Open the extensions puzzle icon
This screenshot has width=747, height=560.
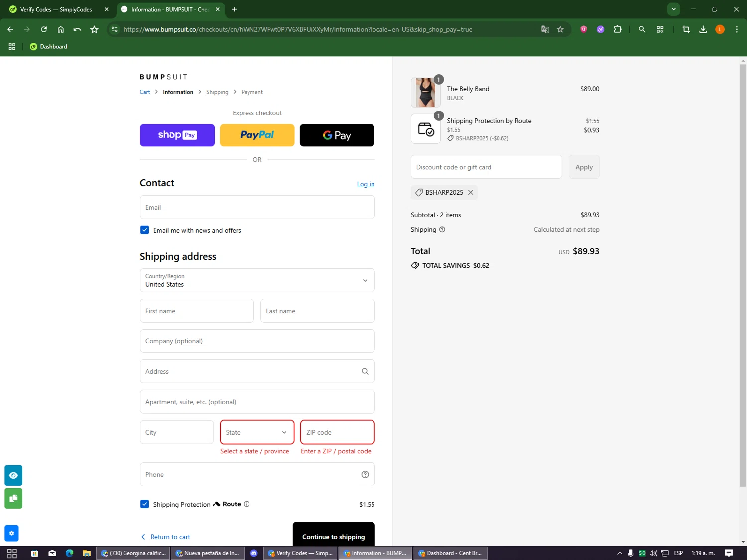pos(618,29)
